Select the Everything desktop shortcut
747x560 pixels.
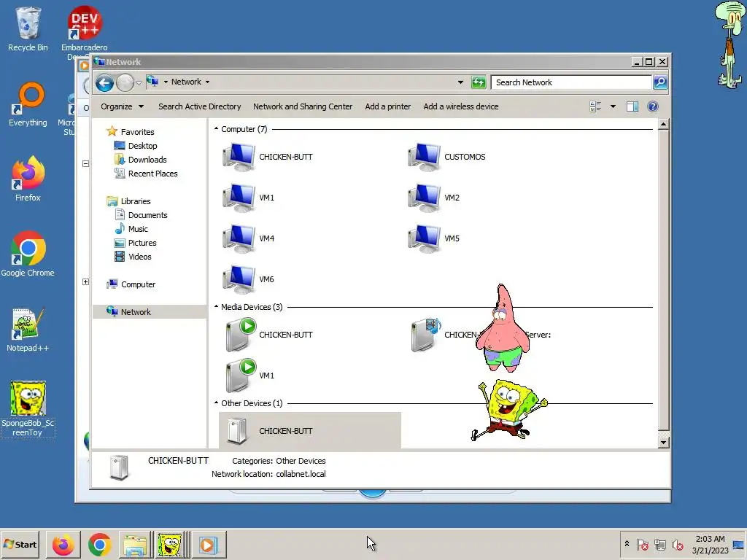[28, 105]
